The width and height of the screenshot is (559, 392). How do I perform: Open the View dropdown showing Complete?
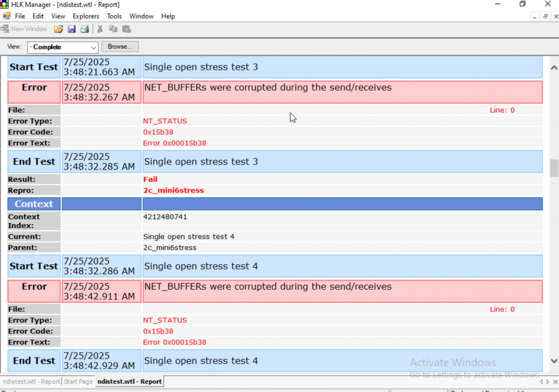[63, 47]
